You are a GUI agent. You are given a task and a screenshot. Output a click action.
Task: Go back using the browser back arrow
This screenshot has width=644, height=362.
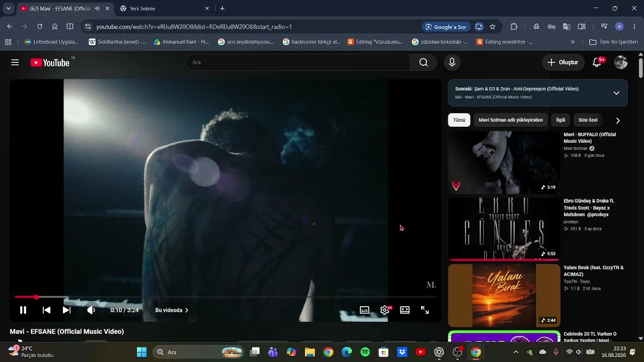[10, 27]
